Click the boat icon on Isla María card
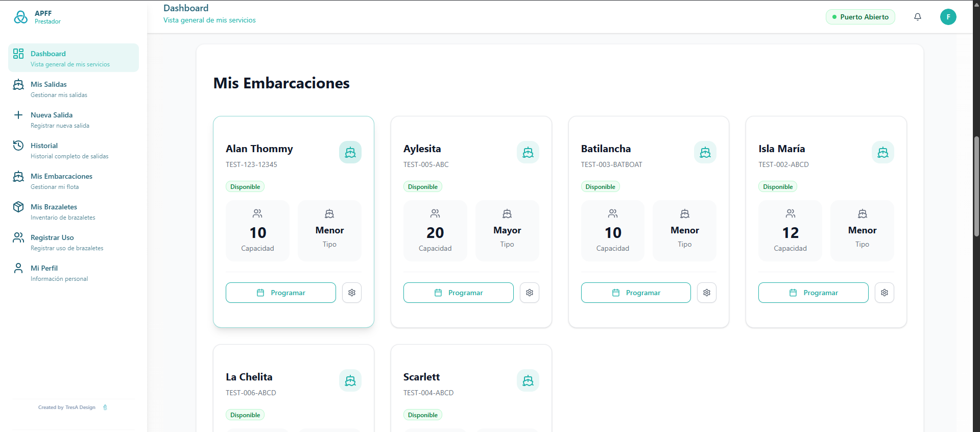 point(883,152)
